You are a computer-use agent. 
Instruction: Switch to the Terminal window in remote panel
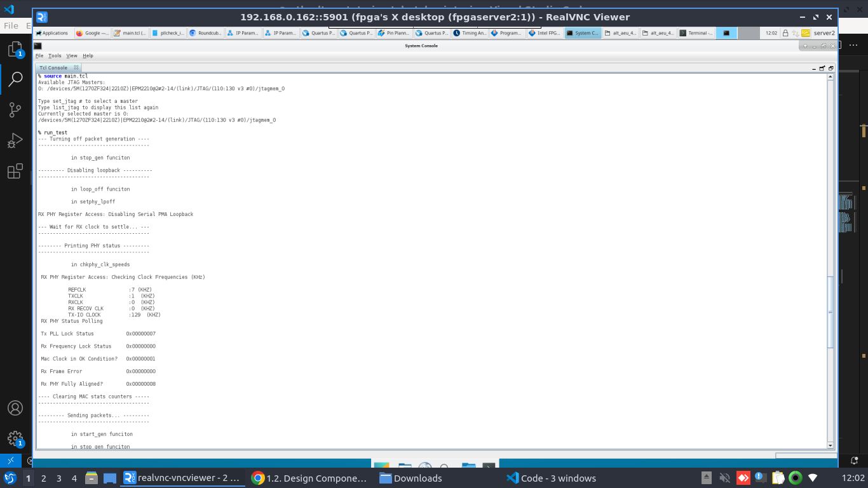(x=696, y=33)
